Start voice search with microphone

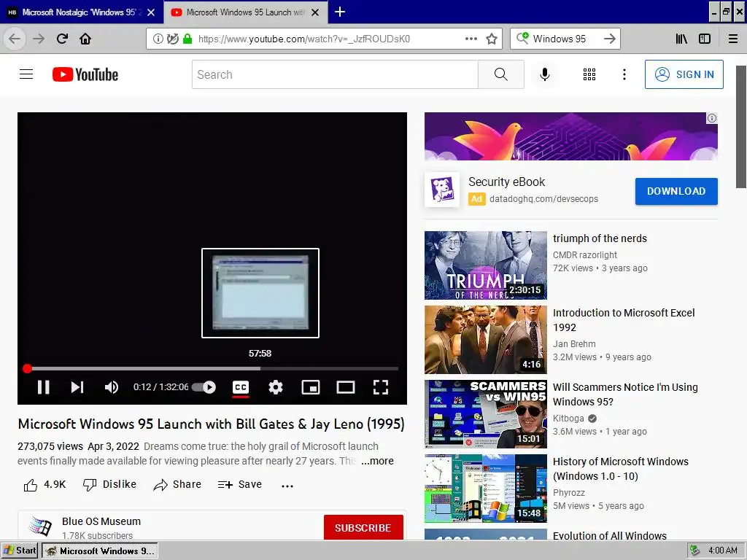[544, 74]
